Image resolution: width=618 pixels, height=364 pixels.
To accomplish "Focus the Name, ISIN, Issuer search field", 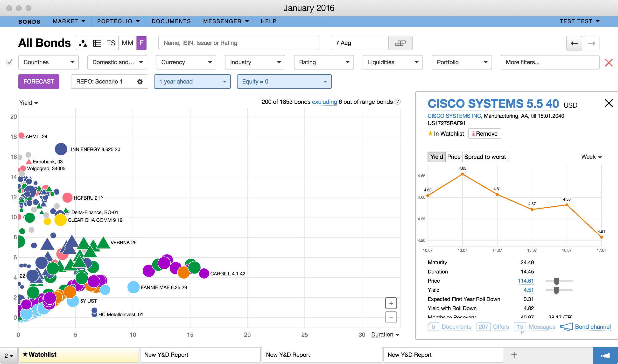I will [239, 43].
